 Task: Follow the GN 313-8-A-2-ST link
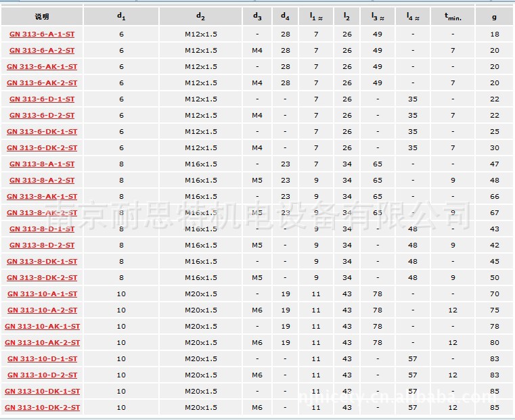[42, 181]
